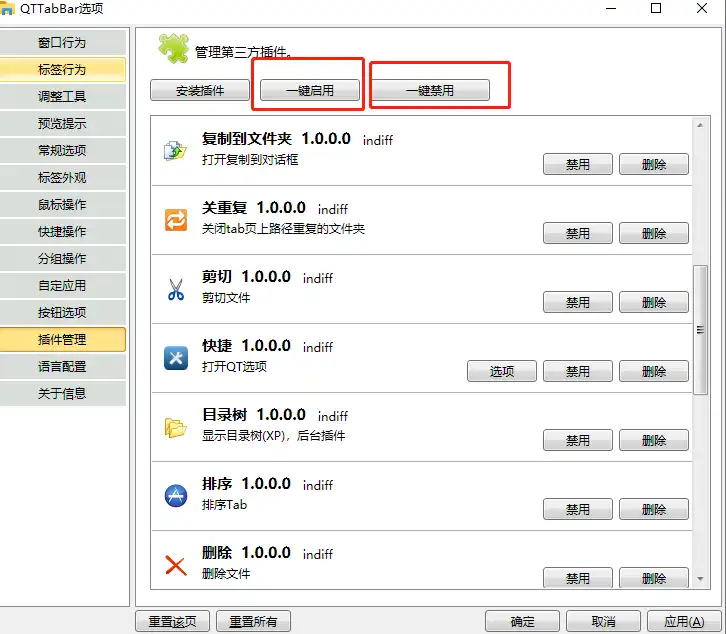726x634 pixels.
Task: Delete the 快捷 plugin
Action: pos(654,371)
